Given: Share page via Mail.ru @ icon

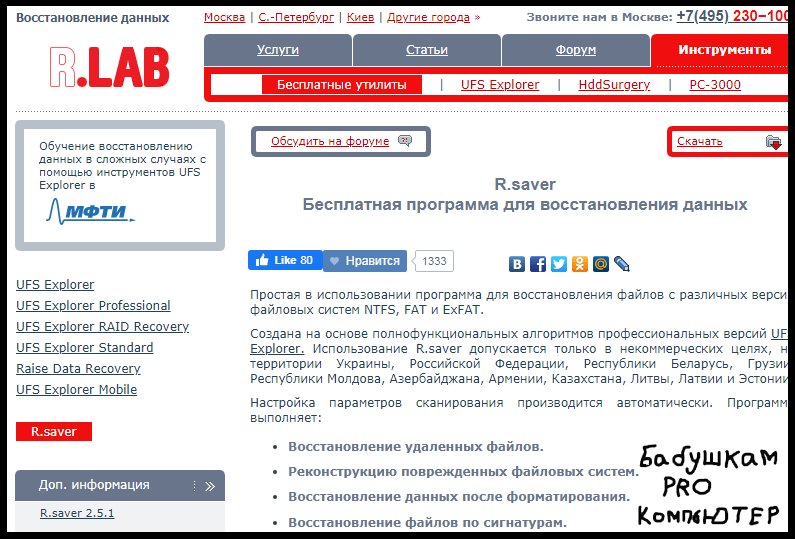Looking at the screenshot, I should [601, 264].
